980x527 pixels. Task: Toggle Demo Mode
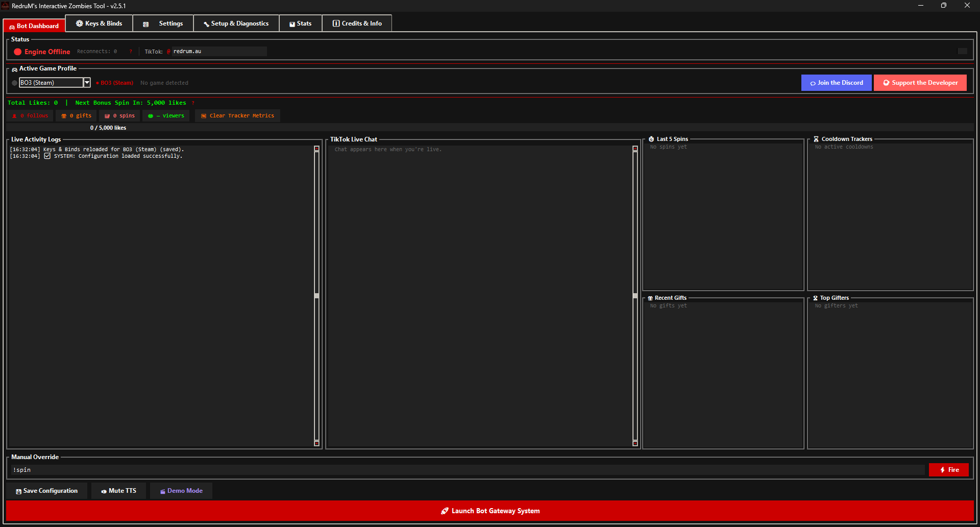pyautogui.click(x=181, y=491)
